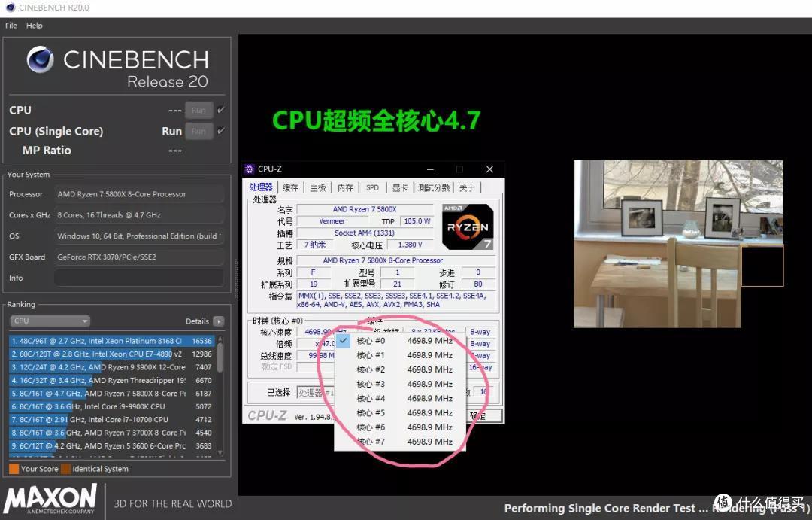
Task: Open the Help menu
Action: [x=34, y=26]
